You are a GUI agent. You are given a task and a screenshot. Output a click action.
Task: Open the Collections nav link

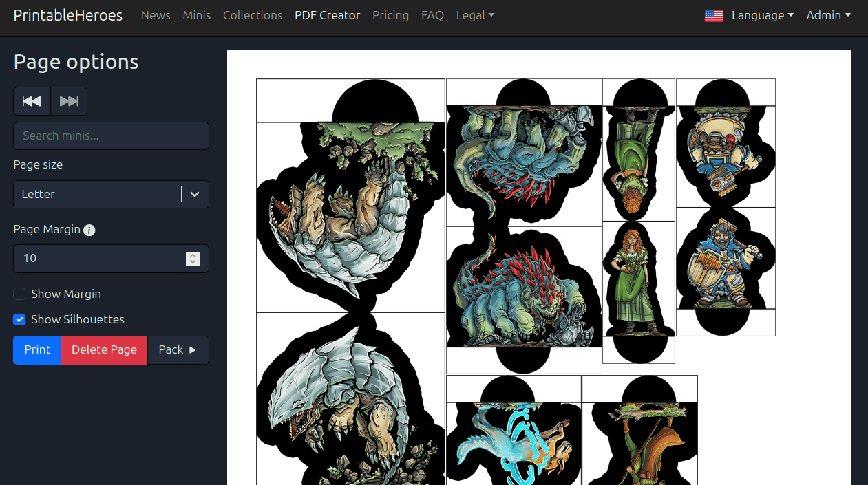tap(253, 15)
